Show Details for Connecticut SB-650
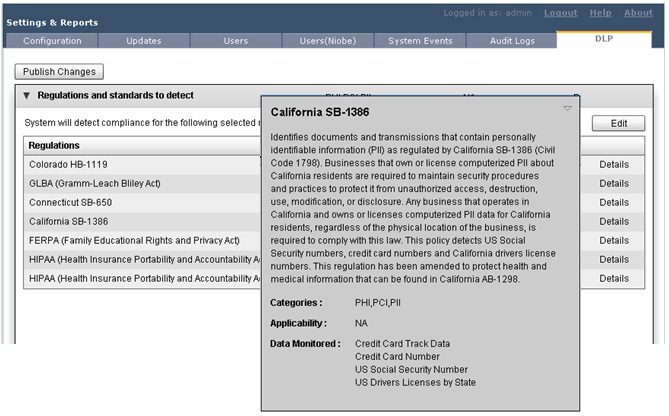Screen dimensions: 669x416 614,203
